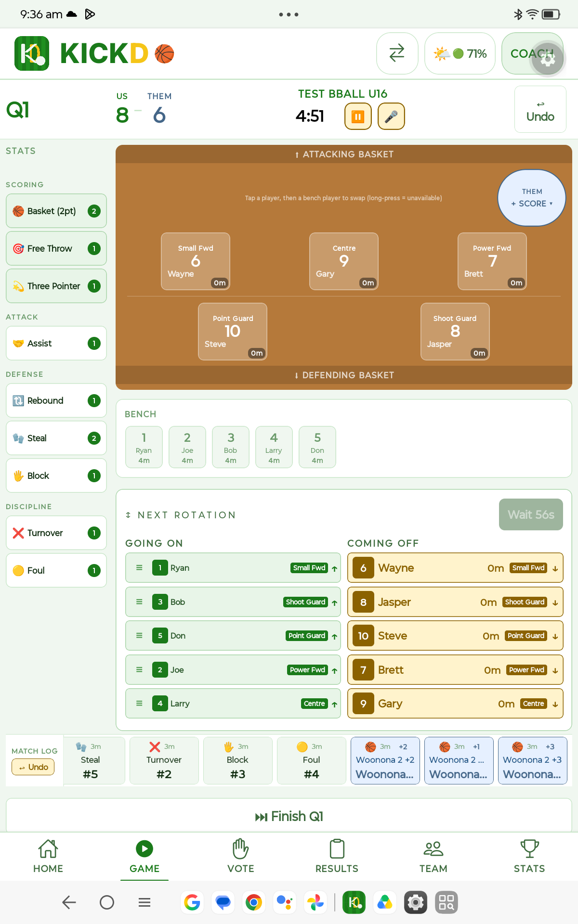Move Larry on using up arrow
Image resolution: width=578 pixels, height=924 pixels.
pos(334,704)
